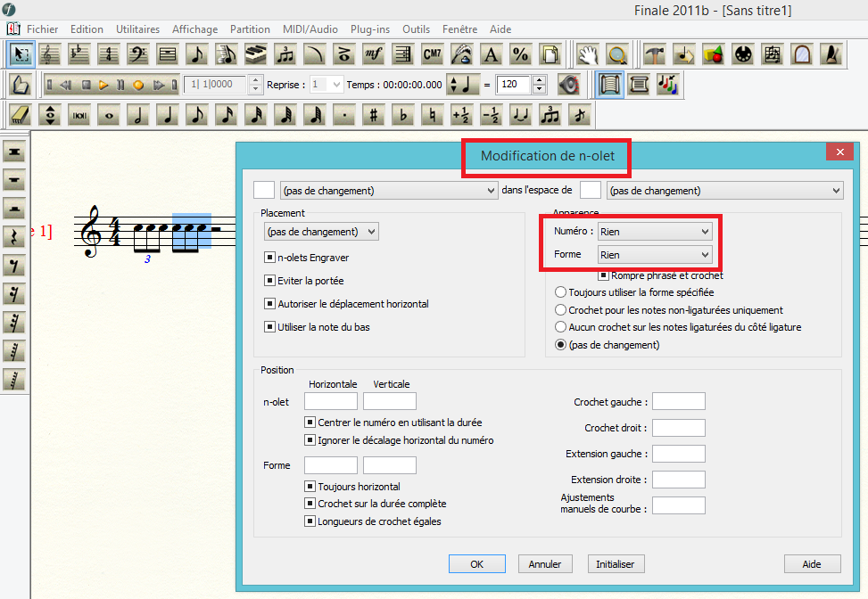Select the Zoom magnifier tool
The width and height of the screenshot is (868, 599).
(x=616, y=54)
